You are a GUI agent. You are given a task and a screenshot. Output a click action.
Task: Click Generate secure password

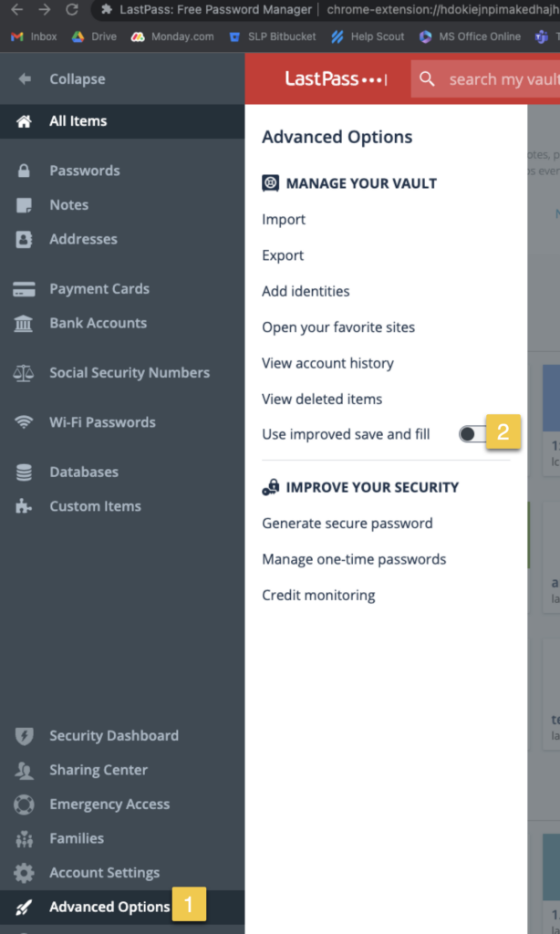tap(347, 524)
